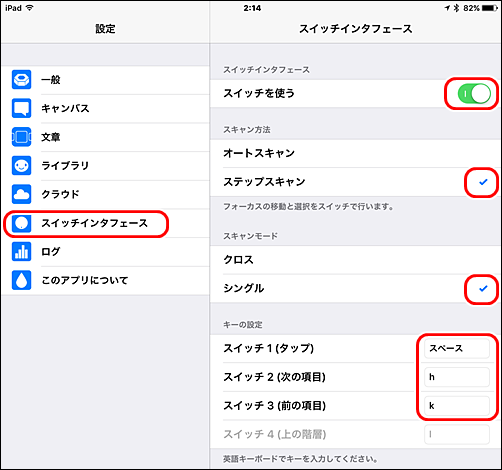Open the ログ bar chart icon

[21, 252]
